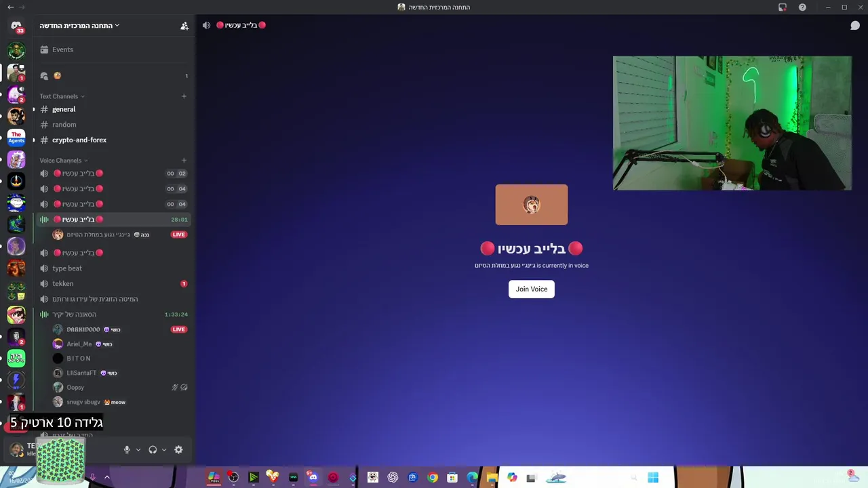Click speaker icon beside type beat channel
868x488 pixels.
44,268
